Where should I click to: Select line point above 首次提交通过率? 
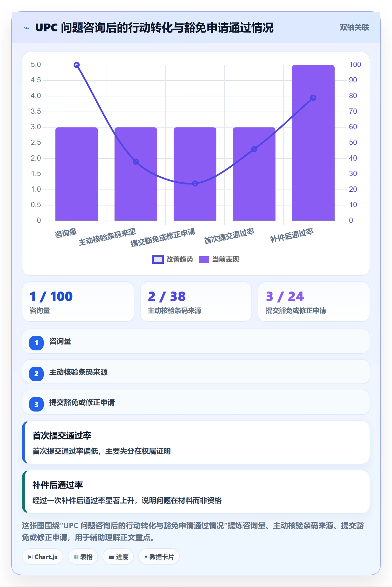(x=254, y=149)
